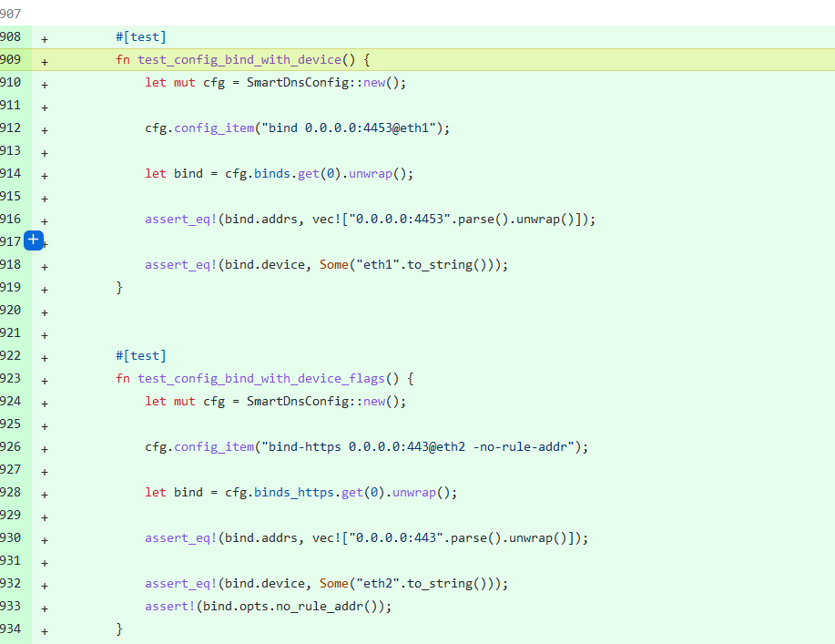Click the assert_eq! macro on line 916
Image resolution: width=835 pixels, height=644 pixels.
(179, 219)
